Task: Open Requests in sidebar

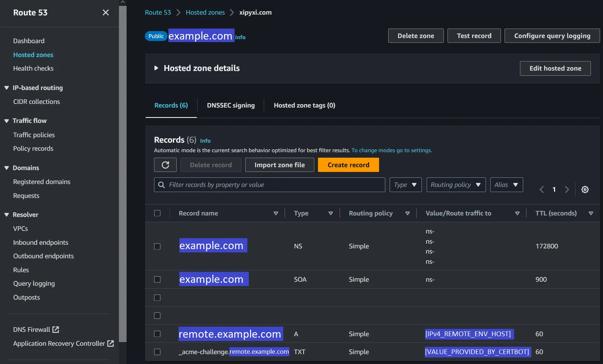Action: tap(26, 196)
